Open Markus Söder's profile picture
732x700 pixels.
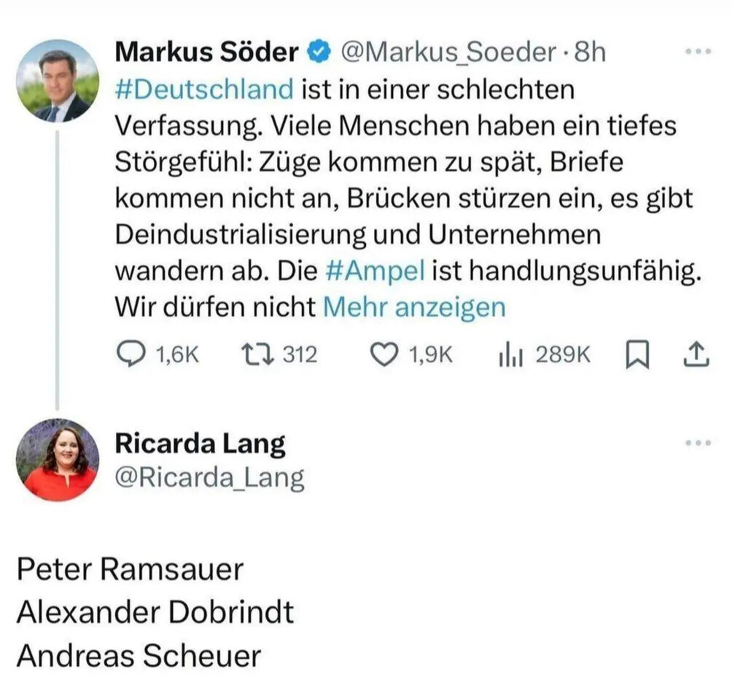58,81
